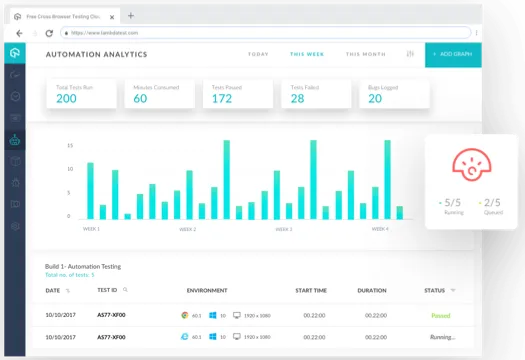The height and width of the screenshot is (360, 525).
Task: Open the Minutes Consumed card
Action: [160, 94]
